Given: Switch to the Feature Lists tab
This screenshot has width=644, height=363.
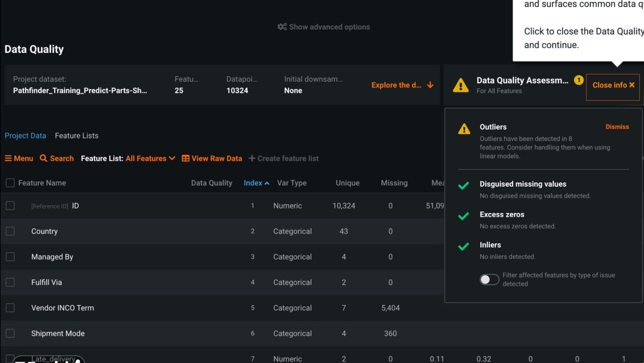Looking at the screenshot, I should pyautogui.click(x=77, y=136).
